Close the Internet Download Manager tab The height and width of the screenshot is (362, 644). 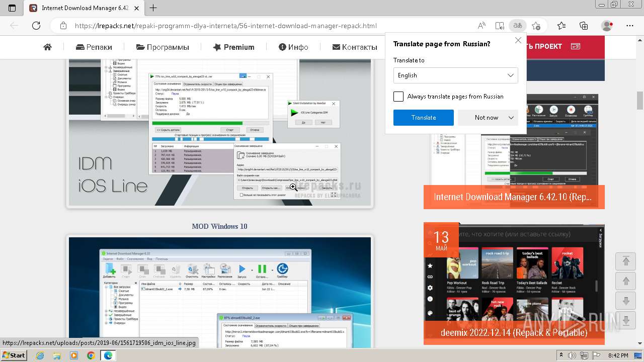pos(137,8)
